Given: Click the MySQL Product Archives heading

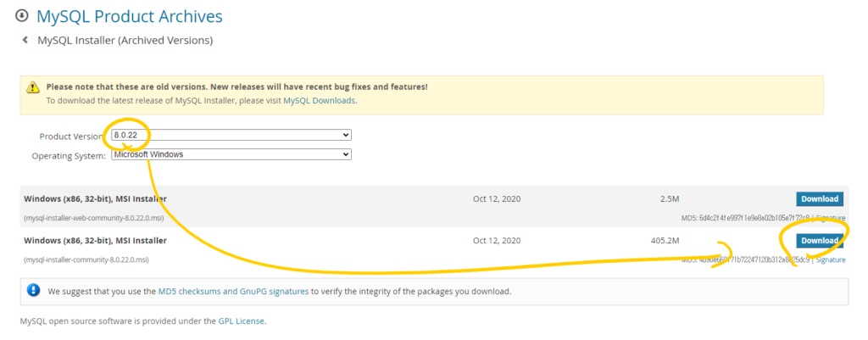Looking at the screenshot, I should [x=130, y=16].
